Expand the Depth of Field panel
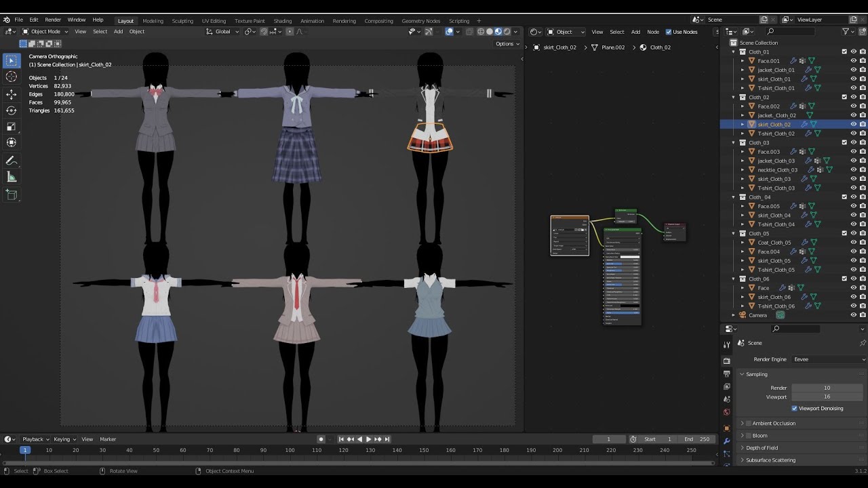868x488 pixels. click(742, 448)
